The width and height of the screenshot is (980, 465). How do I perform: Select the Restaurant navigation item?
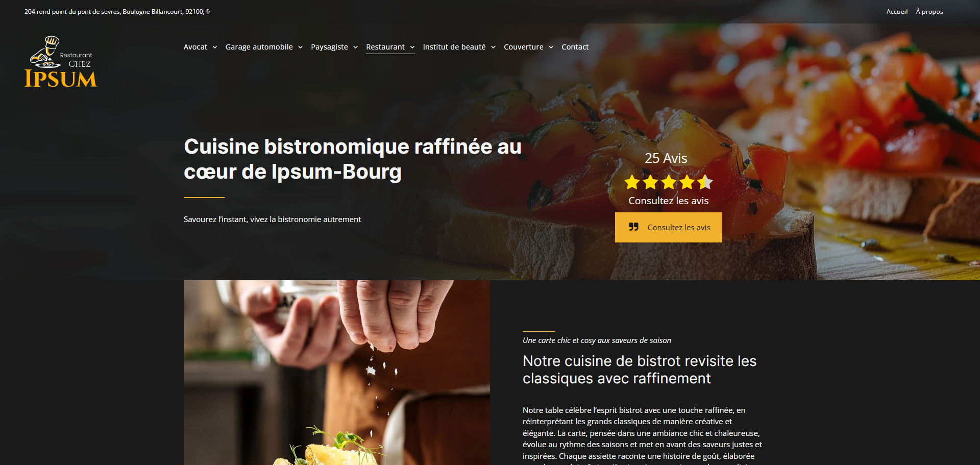coord(385,47)
